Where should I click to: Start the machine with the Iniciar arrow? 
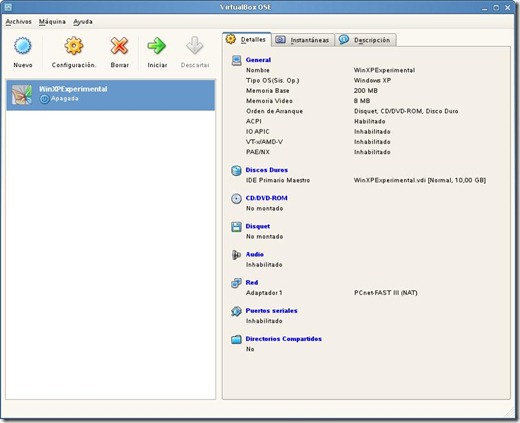pyautogui.click(x=157, y=46)
